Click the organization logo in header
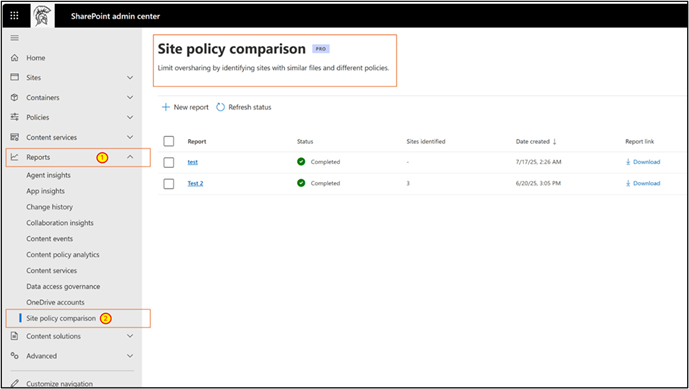The image size is (689, 389). click(x=43, y=16)
